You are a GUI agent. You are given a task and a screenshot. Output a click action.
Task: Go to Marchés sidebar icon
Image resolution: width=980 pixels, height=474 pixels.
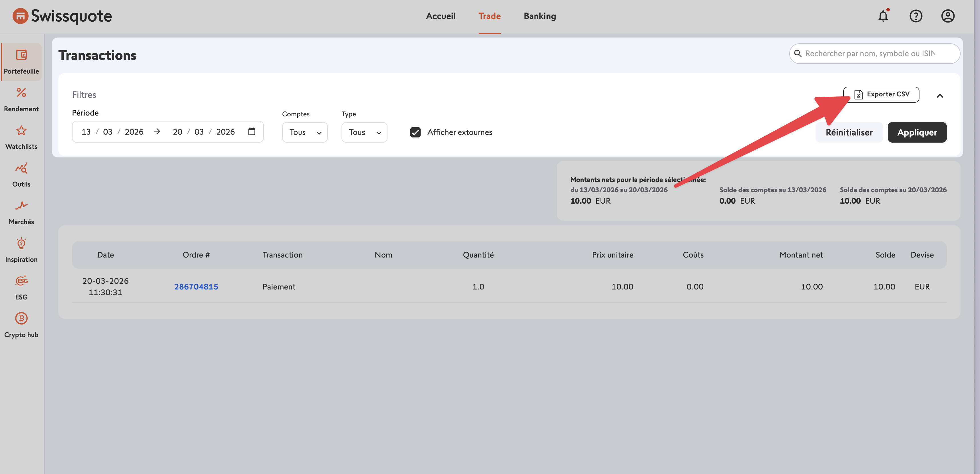pyautogui.click(x=21, y=206)
